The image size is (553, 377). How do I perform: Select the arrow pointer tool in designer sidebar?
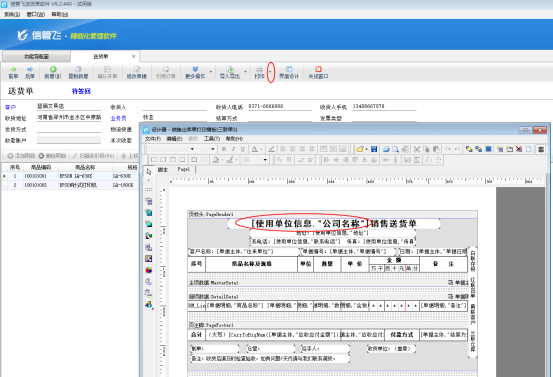pos(149,171)
